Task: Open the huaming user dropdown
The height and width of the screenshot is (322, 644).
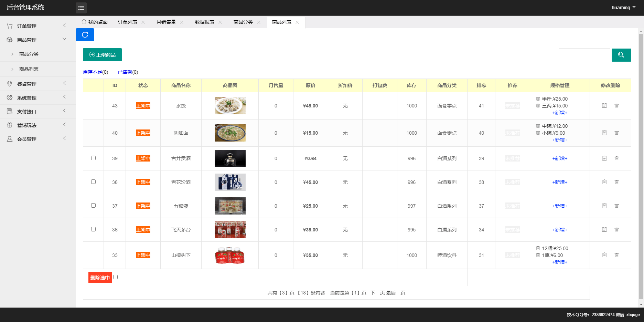Action: coord(623,8)
